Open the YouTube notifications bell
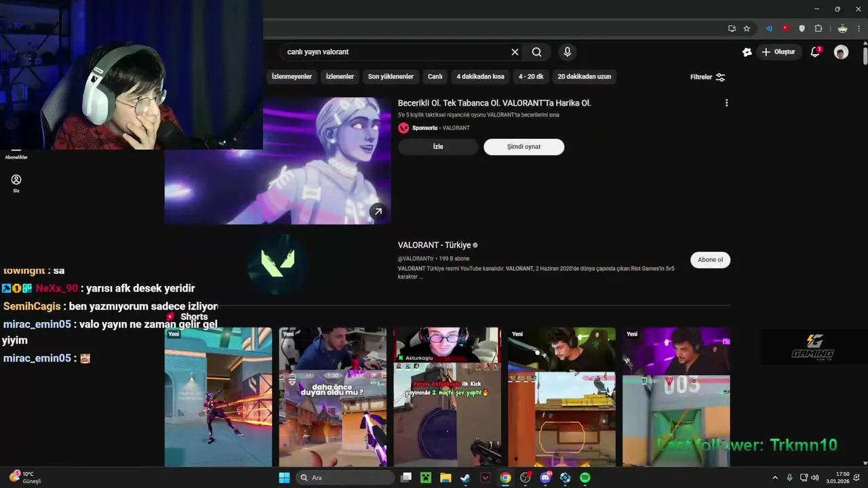Screen dimensions: 868x488 pos(816,52)
